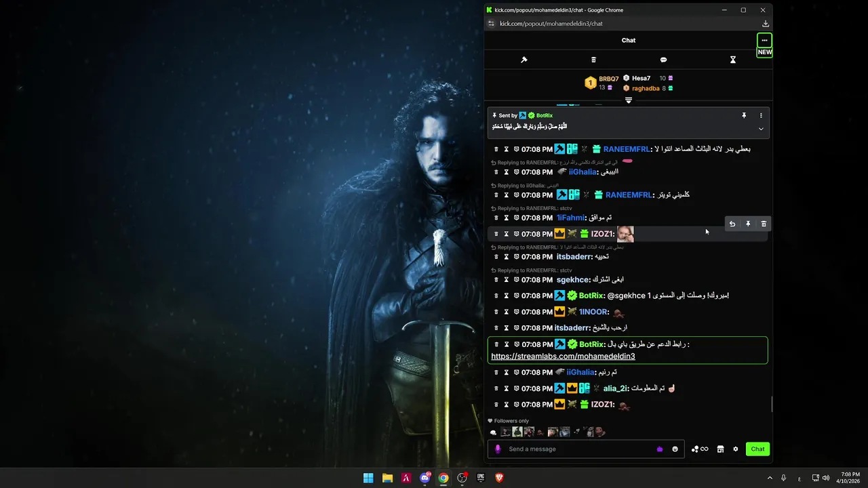Timeout RANEEMFRL on first message

coord(506,149)
